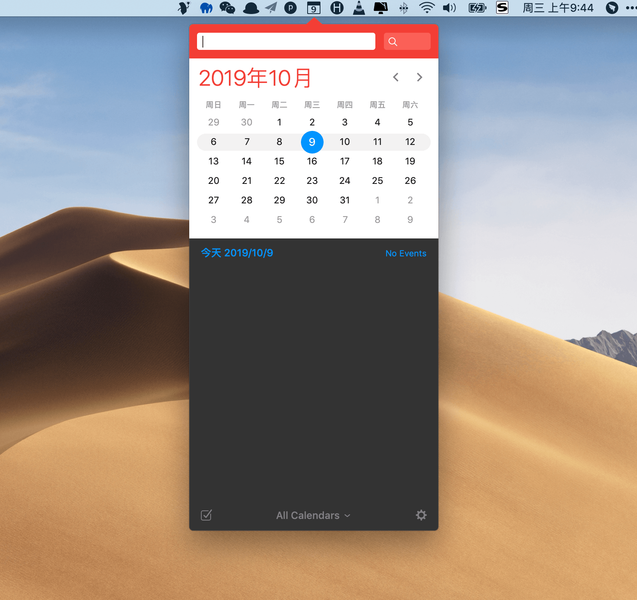
Task: Click the round icon right of the clock
Action: click(612, 8)
